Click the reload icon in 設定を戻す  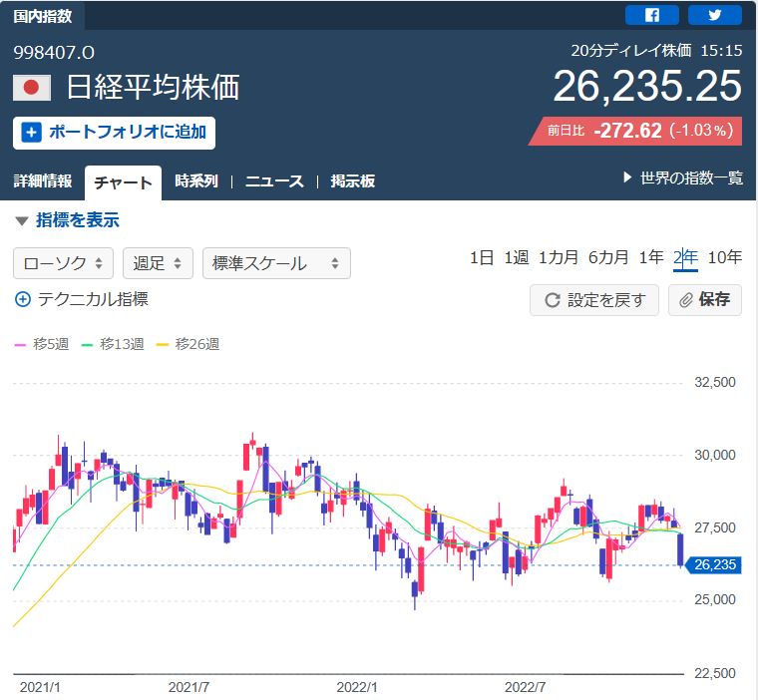[x=553, y=300]
